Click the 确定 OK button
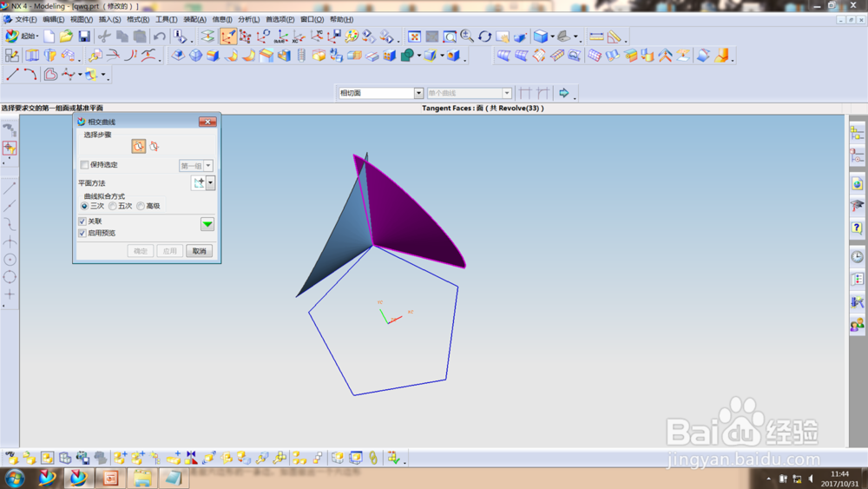 click(141, 251)
